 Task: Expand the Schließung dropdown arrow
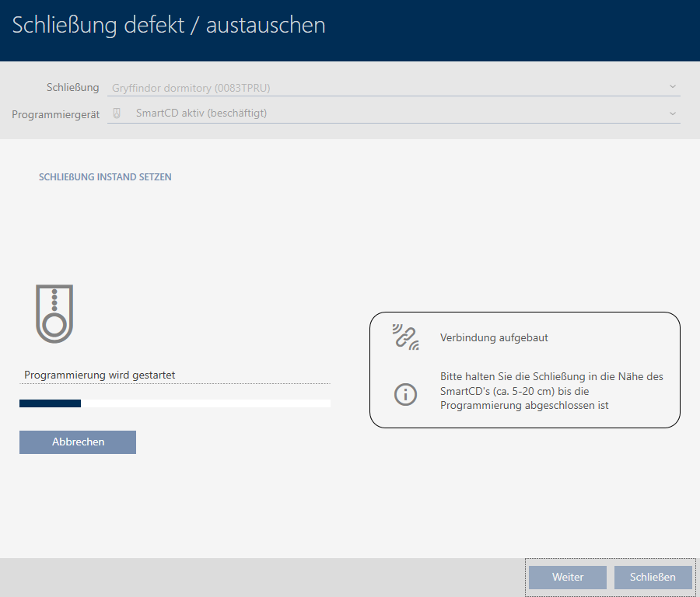point(672,87)
